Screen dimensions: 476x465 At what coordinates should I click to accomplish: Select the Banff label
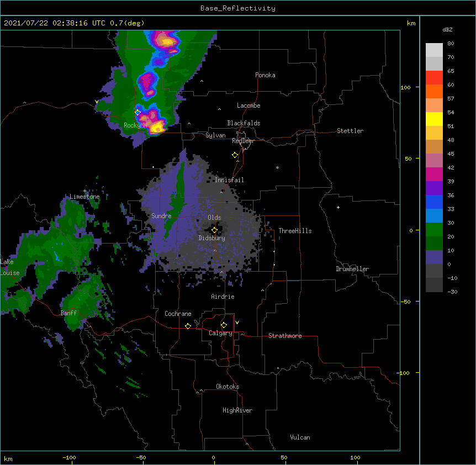coord(68,313)
